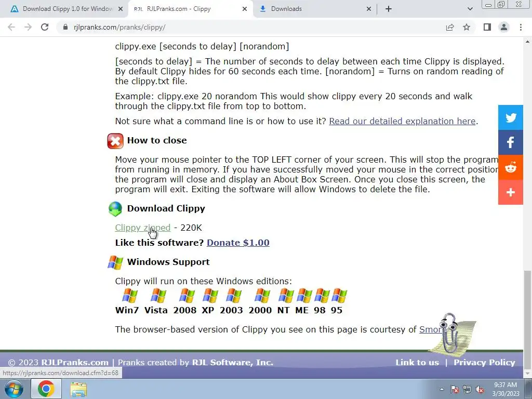Click Chrome icon in taskbar
Viewport: 532px width, 399px height.
(x=46, y=389)
